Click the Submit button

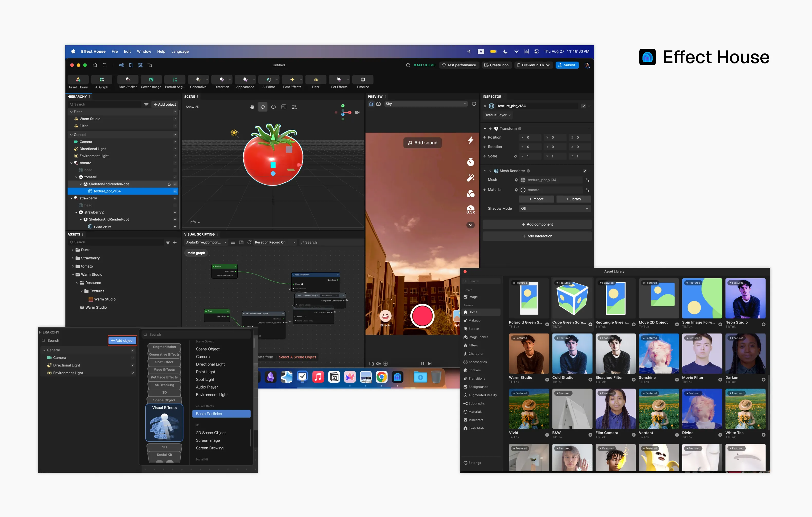pos(567,65)
